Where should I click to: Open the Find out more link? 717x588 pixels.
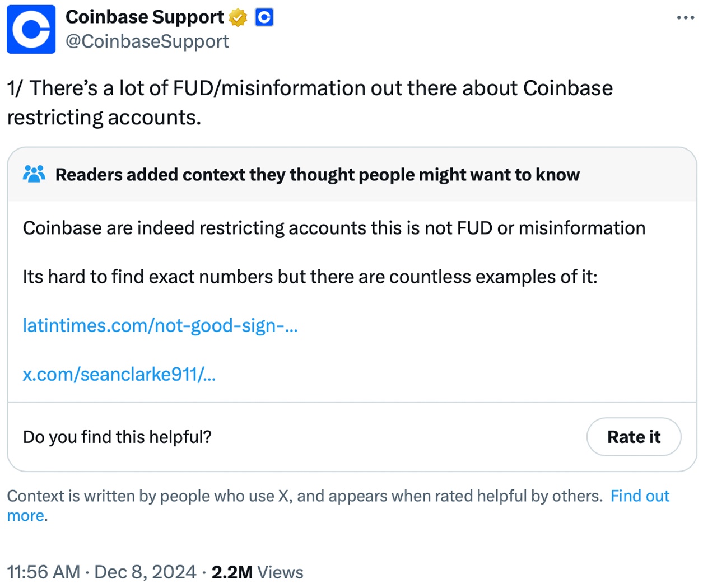pyautogui.click(x=639, y=496)
